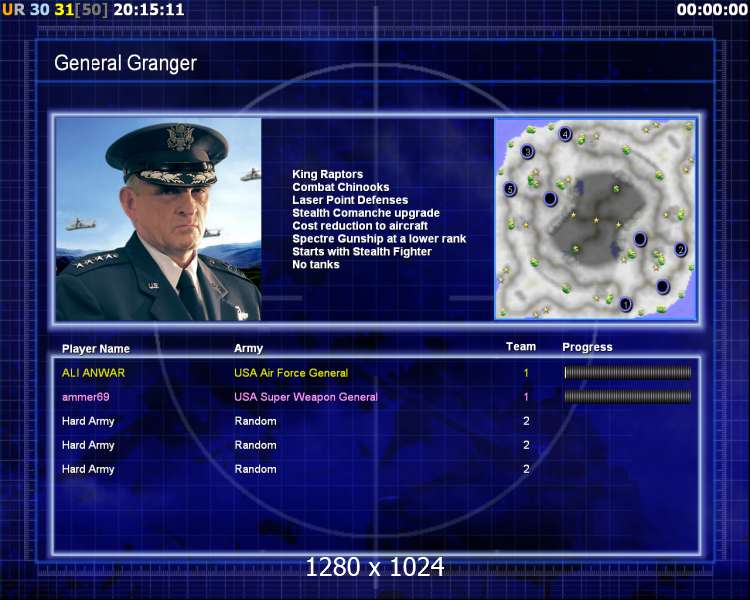Image resolution: width=750 pixels, height=600 pixels.
Task: Click start position marker 2 on minimap
Action: 680,249
